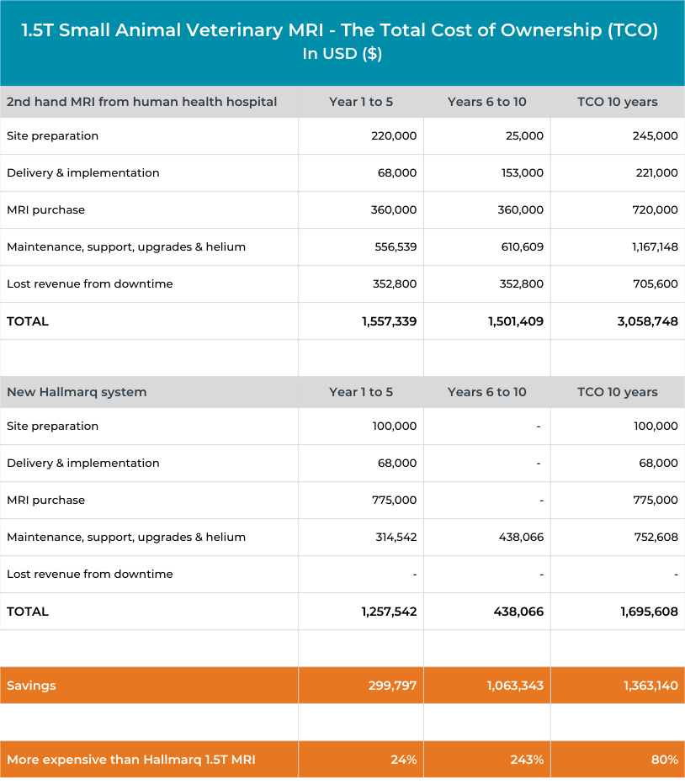Click the title '1.5T Small Animal Veterinary MRI - The Total Cost of Ownership (TCO)'
685x784 pixels.
coord(340,30)
